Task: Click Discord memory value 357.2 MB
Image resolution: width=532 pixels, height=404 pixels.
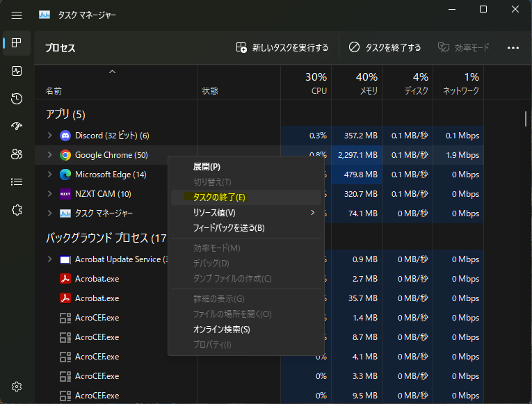Action: [x=361, y=136]
